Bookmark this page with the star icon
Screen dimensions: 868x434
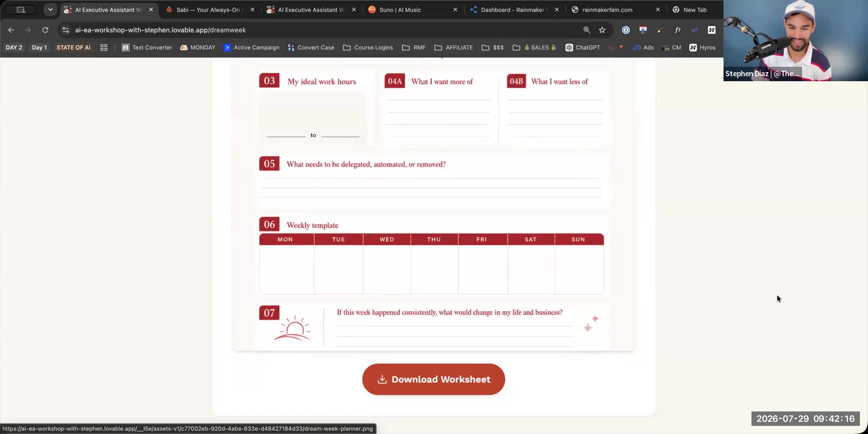[x=602, y=30]
